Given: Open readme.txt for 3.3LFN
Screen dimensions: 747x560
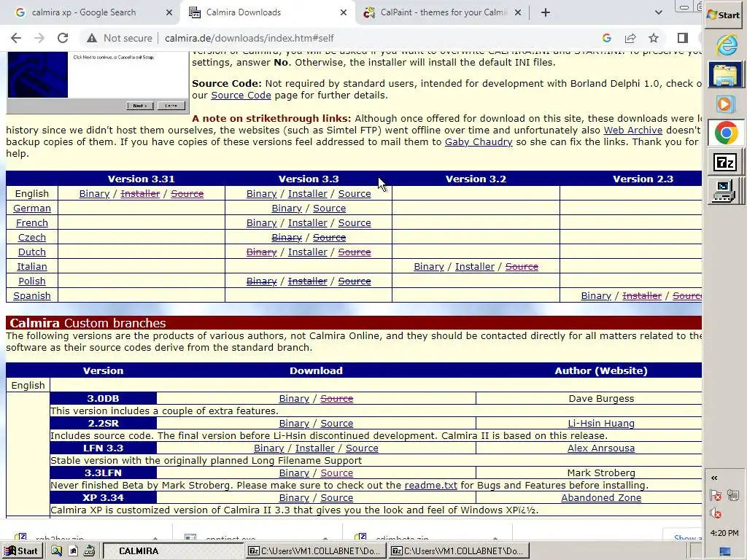Looking at the screenshot, I should coord(430,485).
